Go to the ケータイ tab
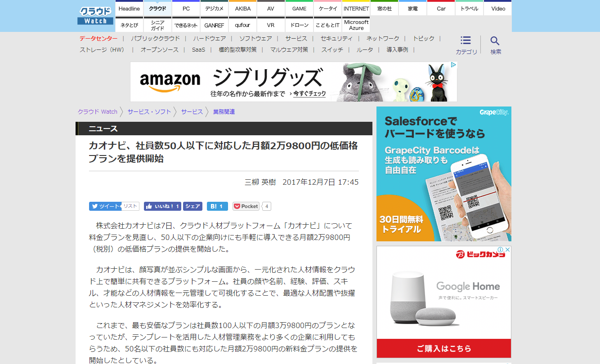 tap(327, 9)
